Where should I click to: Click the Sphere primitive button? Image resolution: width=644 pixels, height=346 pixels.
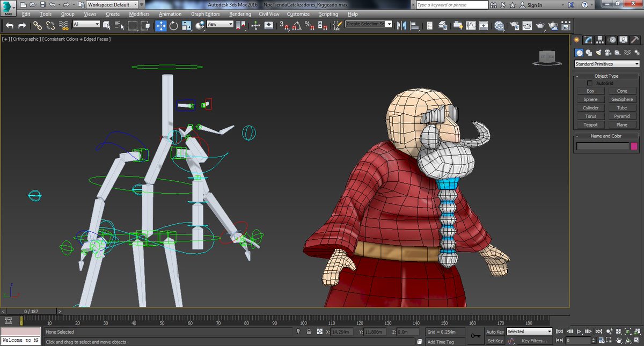(590, 99)
